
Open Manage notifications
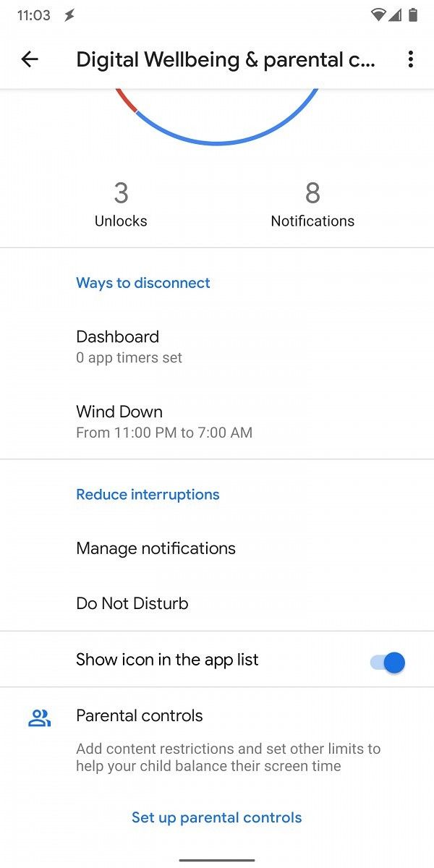[x=217, y=548]
